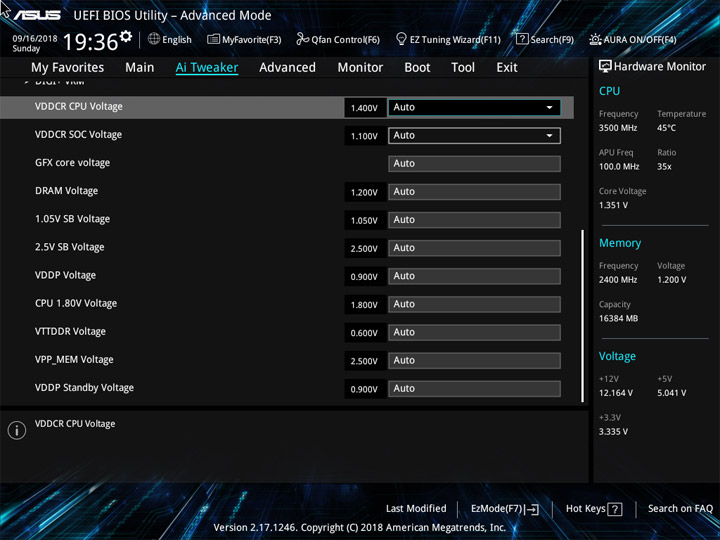Click the settings gear beside the clock
Image resolution: width=720 pixels, height=540 pixels.
click(125, 35)
